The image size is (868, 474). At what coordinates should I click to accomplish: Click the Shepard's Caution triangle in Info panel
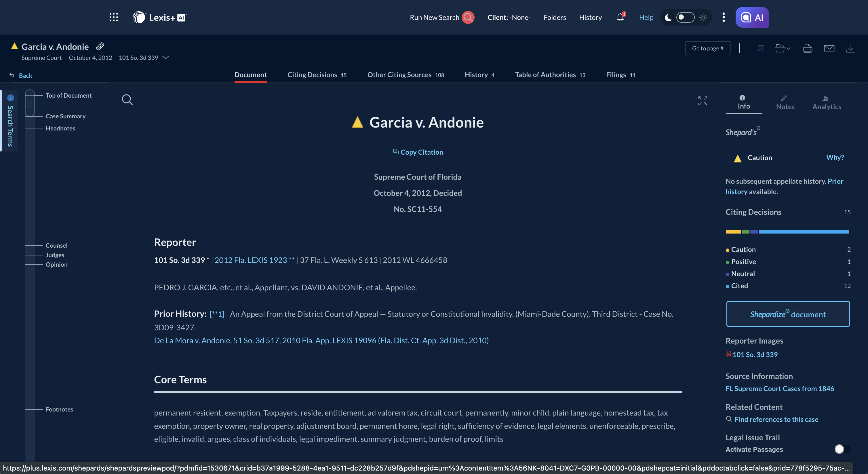click(738, 158)
